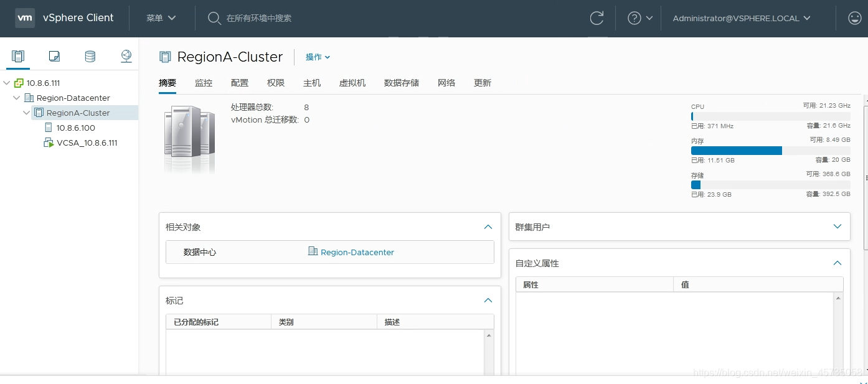Click scroll-up arrow in 自定义属性 table

click(838, 298)
